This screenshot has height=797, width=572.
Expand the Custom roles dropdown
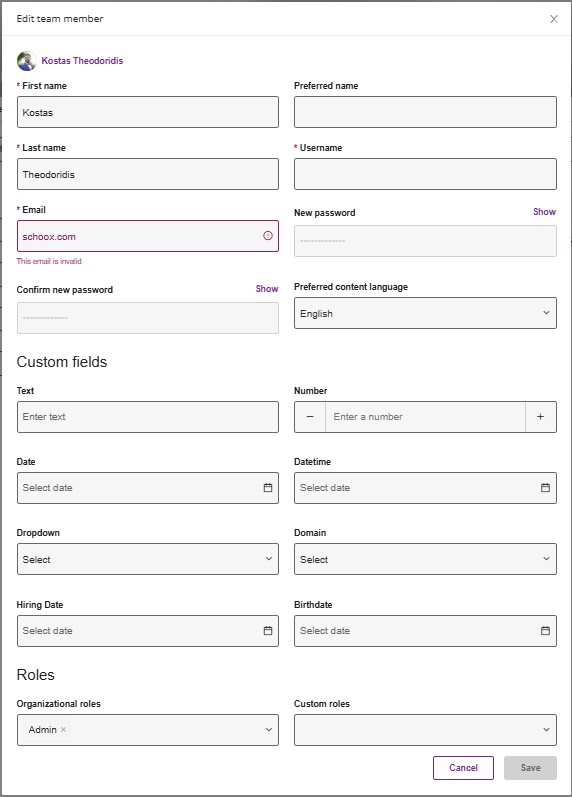tap(425, 730)
